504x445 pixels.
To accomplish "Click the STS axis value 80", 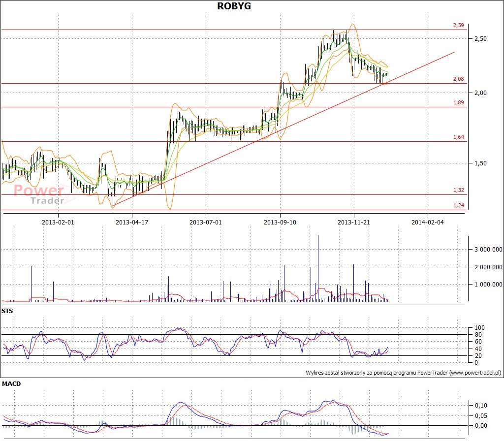I will 478,335.
